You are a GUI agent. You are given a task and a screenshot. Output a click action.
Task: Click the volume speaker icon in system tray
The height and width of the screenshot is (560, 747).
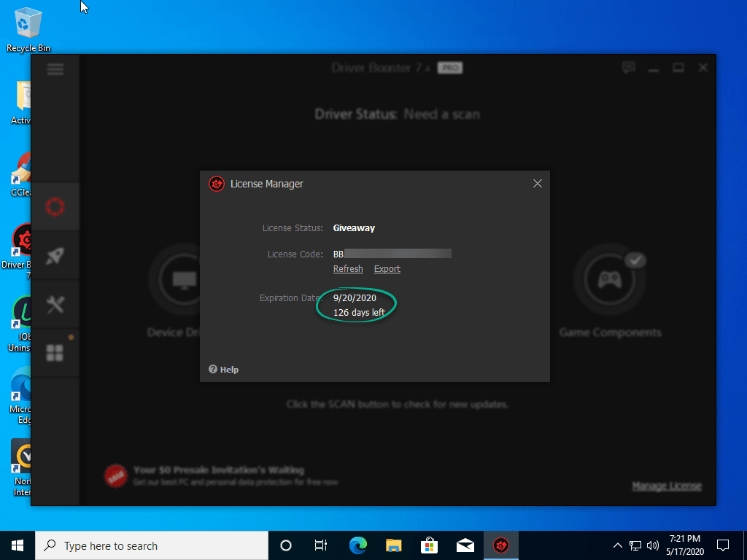[653, 545]
